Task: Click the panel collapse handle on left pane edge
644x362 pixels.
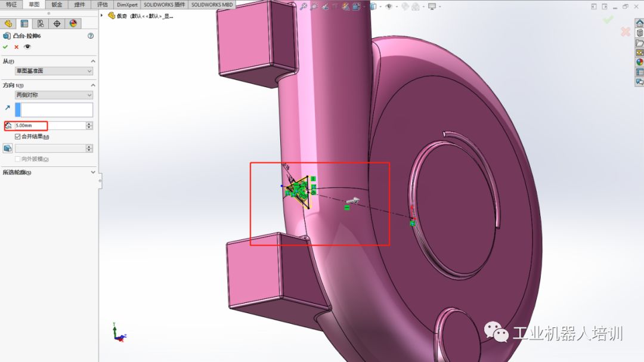Action: 100,180
